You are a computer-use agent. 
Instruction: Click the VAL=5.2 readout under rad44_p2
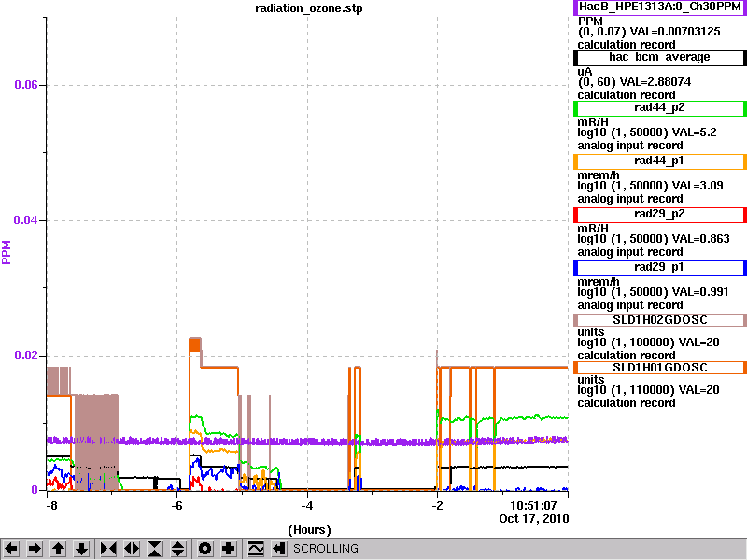(x=694, y=133)
